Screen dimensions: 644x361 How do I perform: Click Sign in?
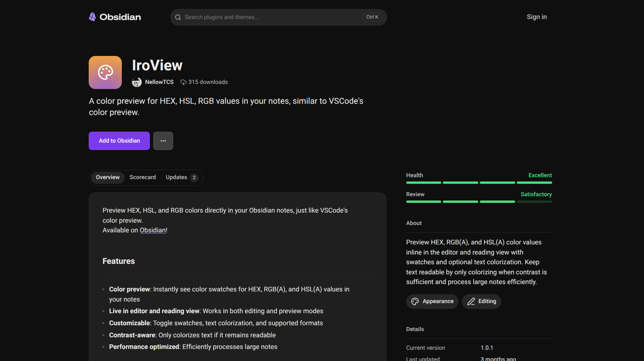click(x=537, y=17)
